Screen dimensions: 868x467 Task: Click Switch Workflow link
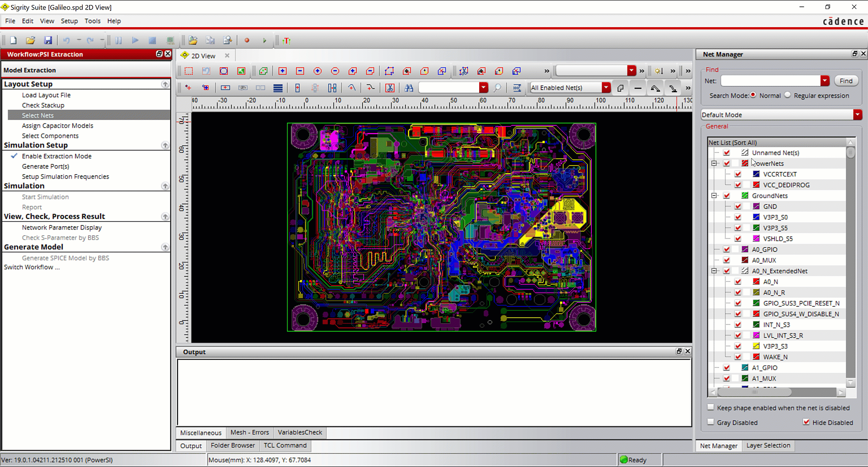(x=32, y=267)
